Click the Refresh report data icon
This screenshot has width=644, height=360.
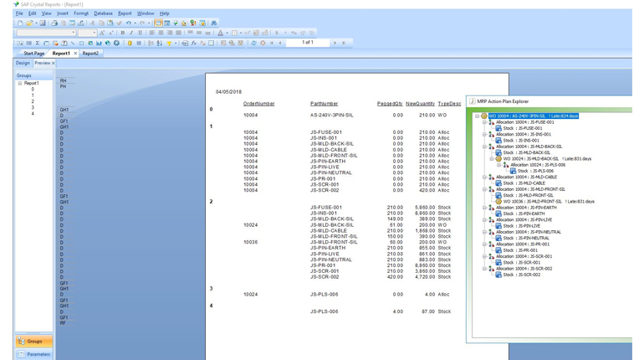click(253, 43)
